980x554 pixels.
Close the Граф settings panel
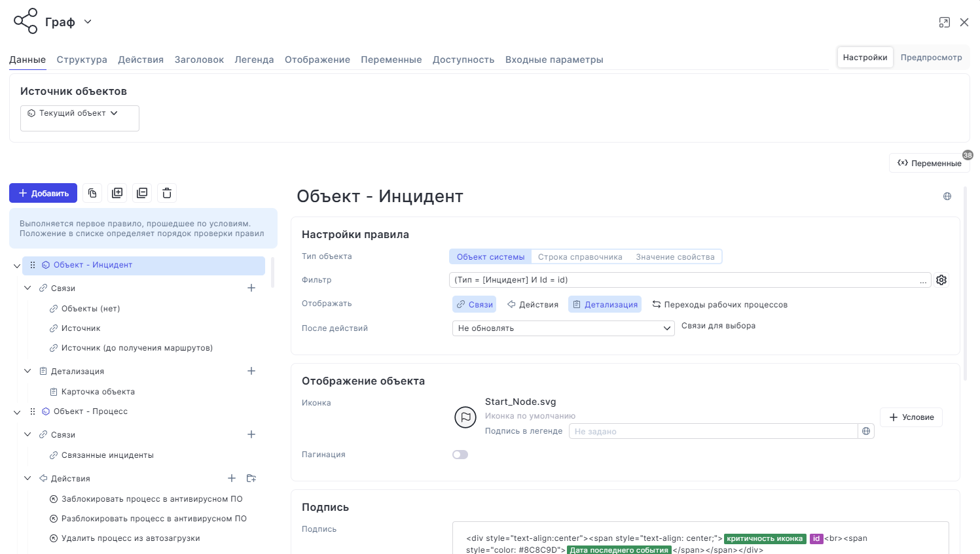point(964,22)
